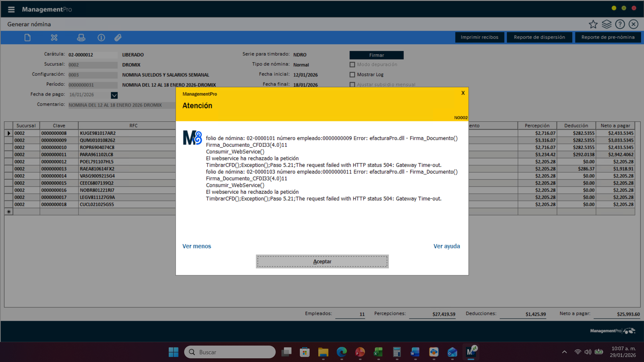644x362 pixels.
Task: Mark window as favorite with star icon
Action: point(593,24)
